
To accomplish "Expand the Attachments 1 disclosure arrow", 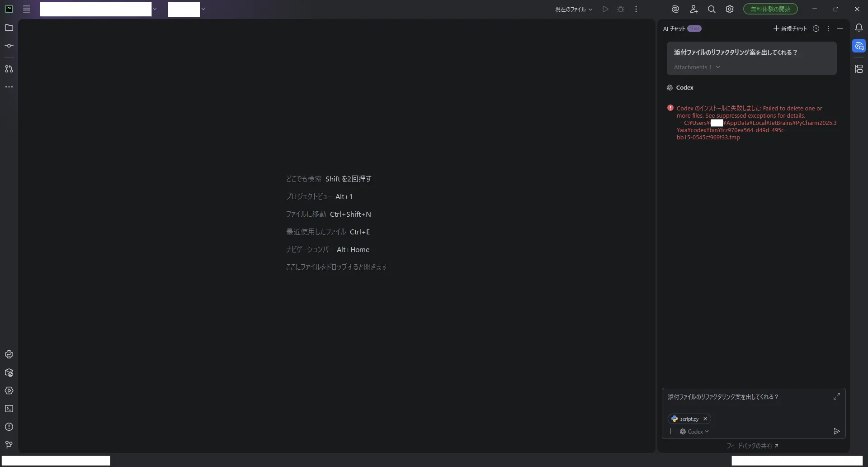I will click(718, 67).
